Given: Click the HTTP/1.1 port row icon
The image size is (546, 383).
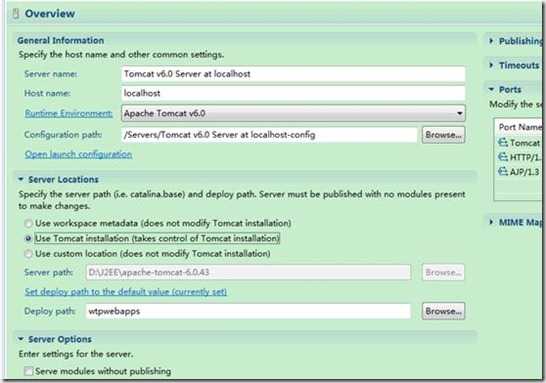Looking at the screenshot, I should [503, 157].
